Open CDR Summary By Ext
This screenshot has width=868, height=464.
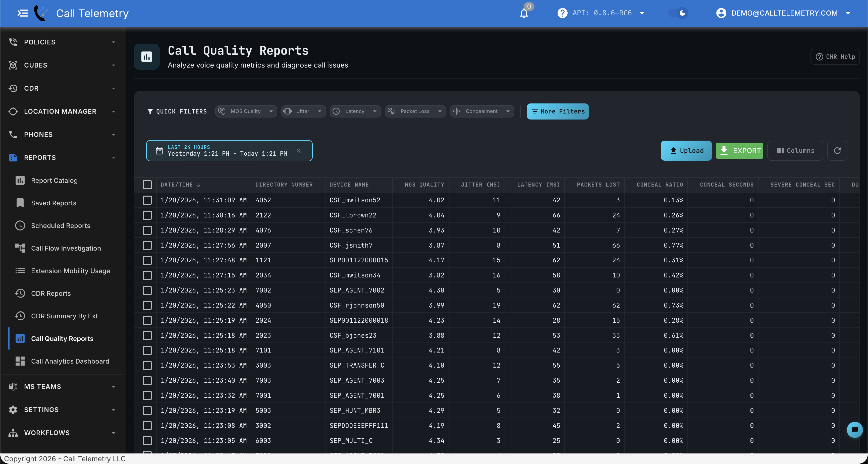[64, 316]
